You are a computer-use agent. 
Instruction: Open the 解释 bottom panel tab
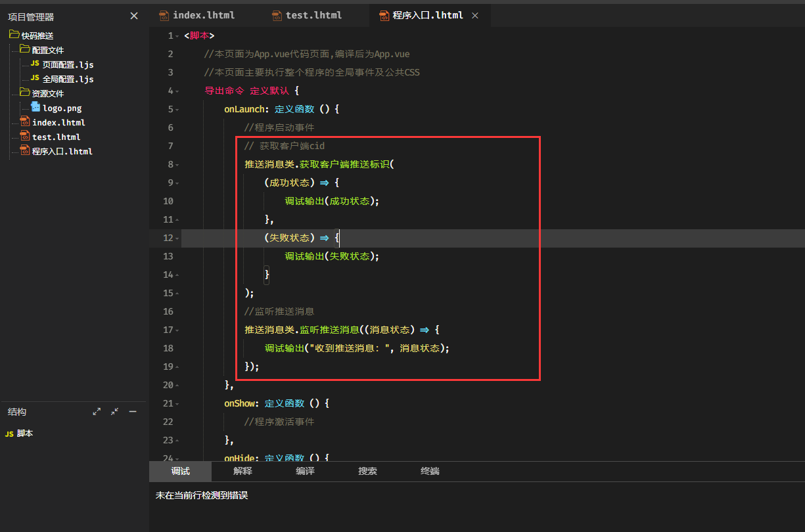click(242, 472)
